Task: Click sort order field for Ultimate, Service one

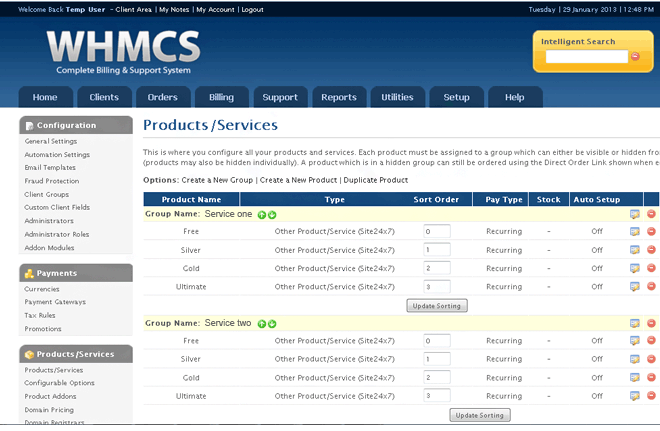Action: [437, 287]
